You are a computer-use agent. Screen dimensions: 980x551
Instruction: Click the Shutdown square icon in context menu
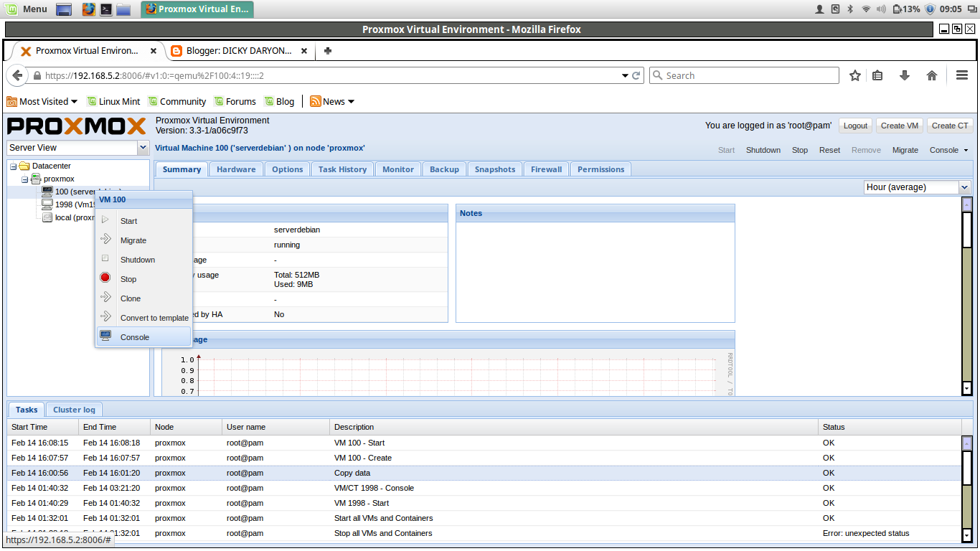[x=105, y=259]
